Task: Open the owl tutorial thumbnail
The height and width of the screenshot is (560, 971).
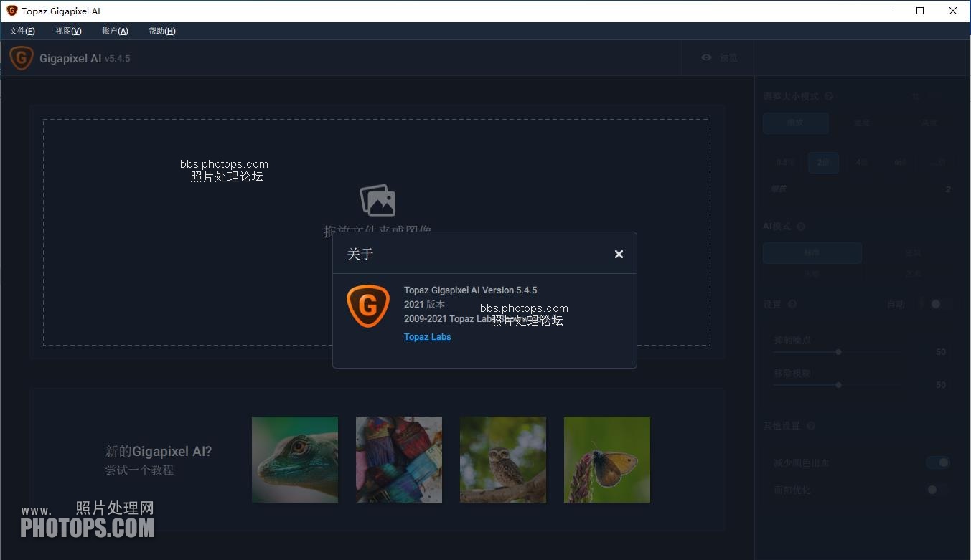Action: pyautogui.click(x=503, y=460)
